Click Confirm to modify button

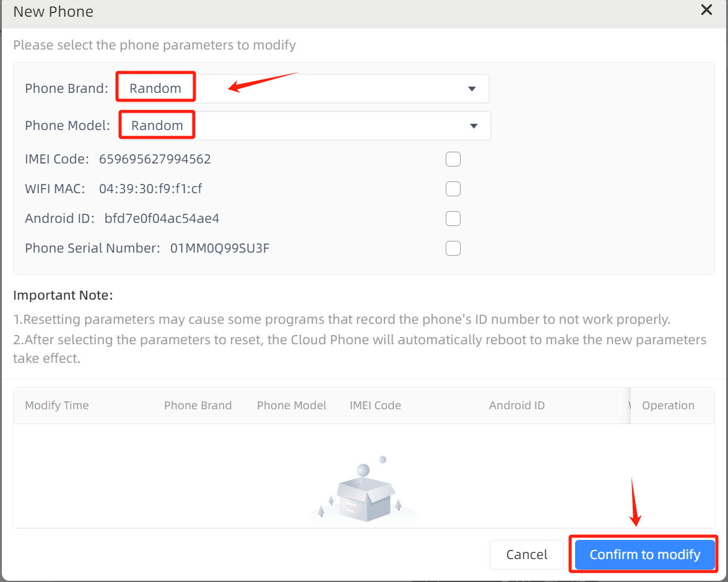click(x=644, y=554)
